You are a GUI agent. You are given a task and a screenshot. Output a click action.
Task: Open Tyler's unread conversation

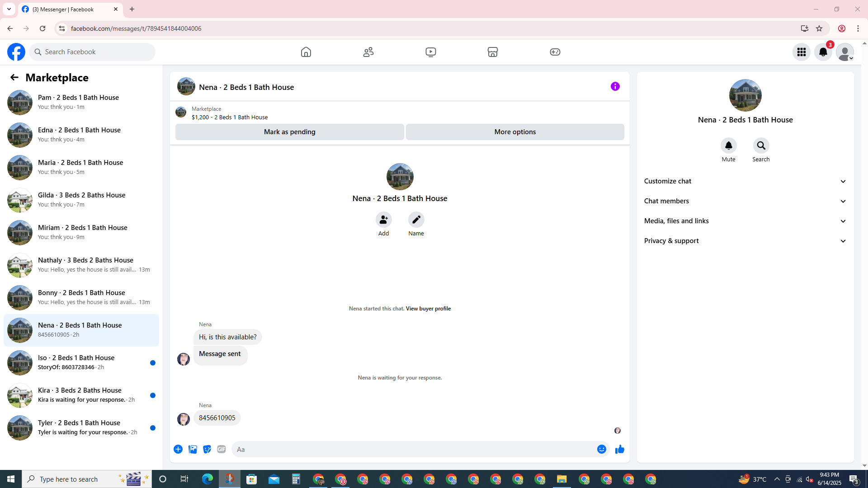point(81,428)
